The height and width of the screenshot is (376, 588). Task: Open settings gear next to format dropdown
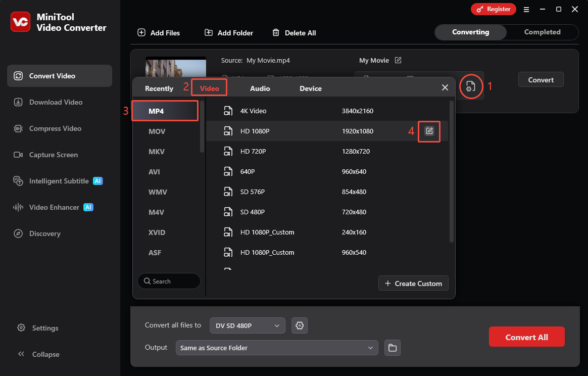[x=300, y=325]
